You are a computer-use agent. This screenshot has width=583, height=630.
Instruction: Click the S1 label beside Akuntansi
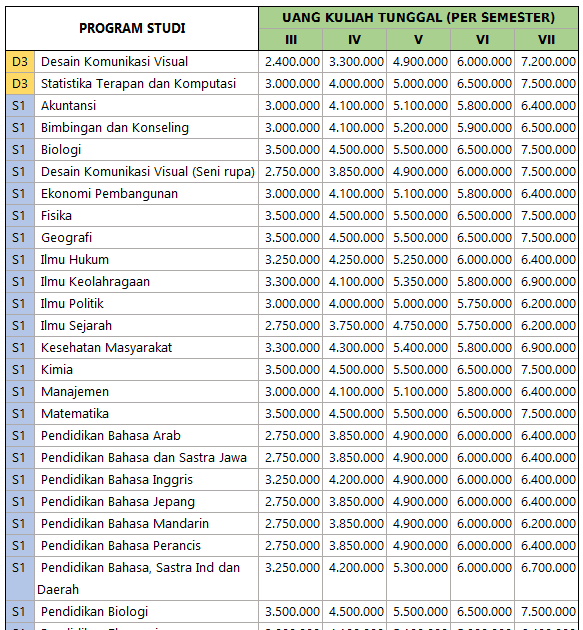18,106
